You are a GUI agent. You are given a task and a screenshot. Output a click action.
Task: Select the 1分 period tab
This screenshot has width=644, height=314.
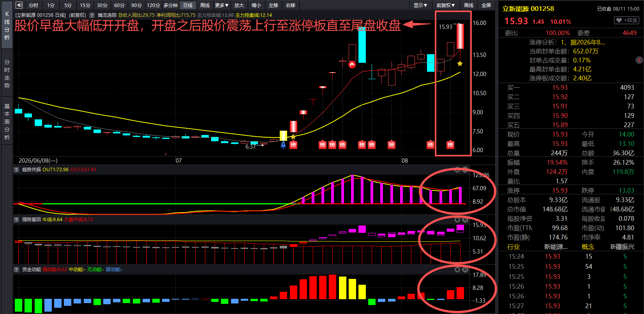click(x=51, y=5)
